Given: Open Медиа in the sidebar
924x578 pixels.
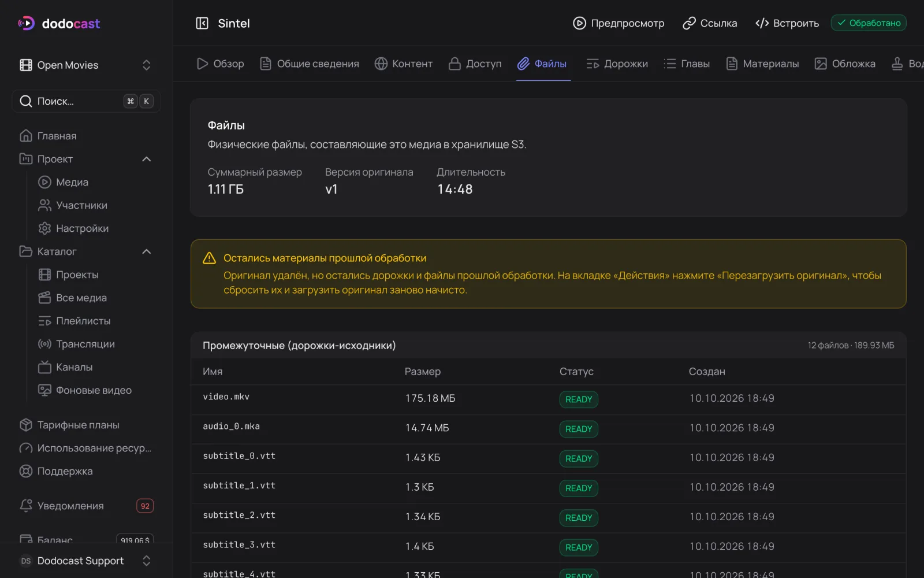Looking at the screenshot, I should pos(95,182).
